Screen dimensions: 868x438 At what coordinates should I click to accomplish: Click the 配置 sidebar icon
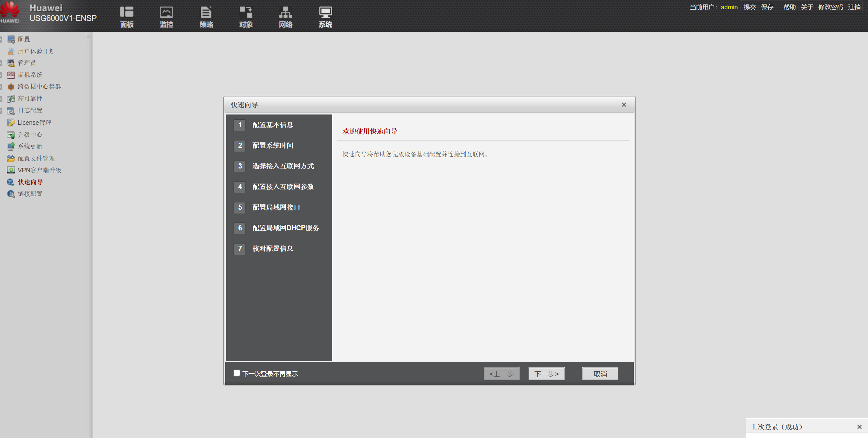pos(11,40)
